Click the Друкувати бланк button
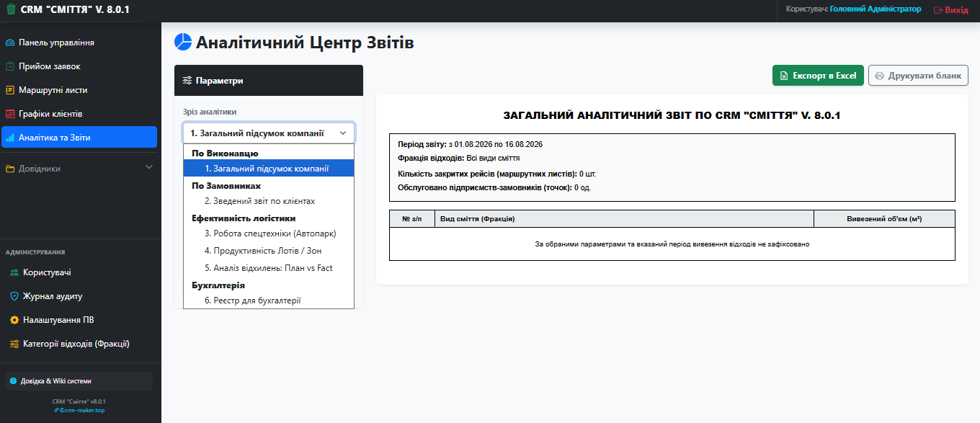The image size is (980, 423). coord(918,76)
